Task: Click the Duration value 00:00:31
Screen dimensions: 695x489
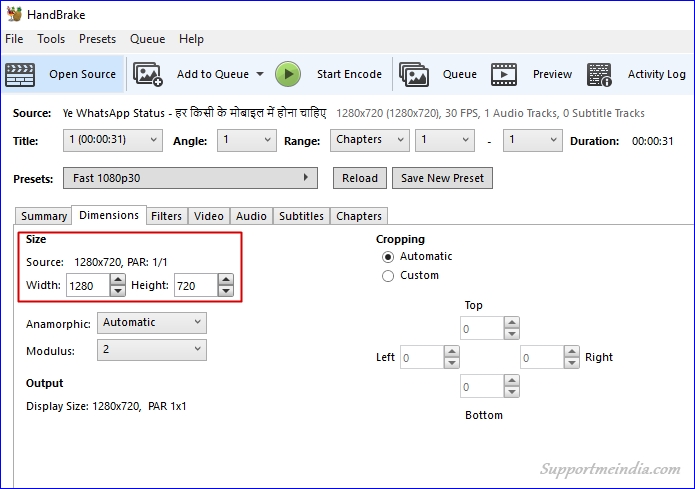Action: (x=652, y=141)
